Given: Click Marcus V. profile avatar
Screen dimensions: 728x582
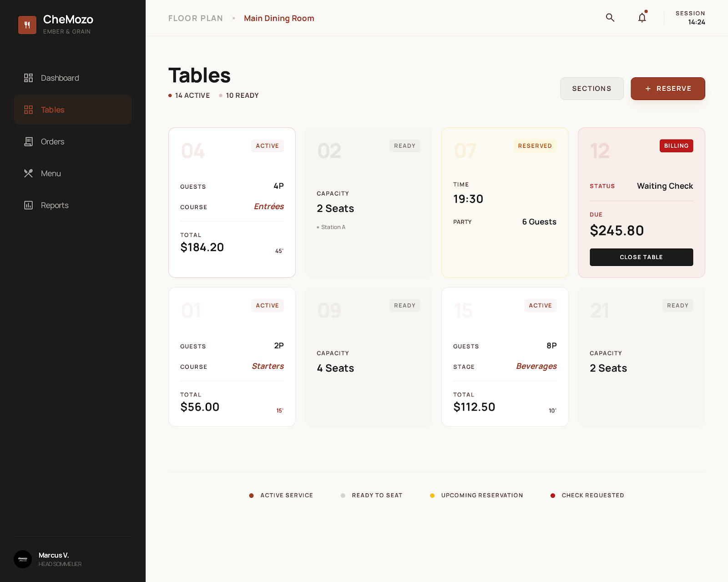Looking at the screenshot, I should coord(23,559).
